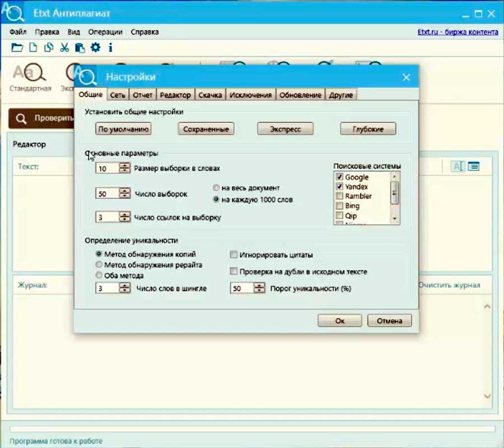Open settings with the gear icon
The image size is (504, 448).
click(x=95, y=48)
